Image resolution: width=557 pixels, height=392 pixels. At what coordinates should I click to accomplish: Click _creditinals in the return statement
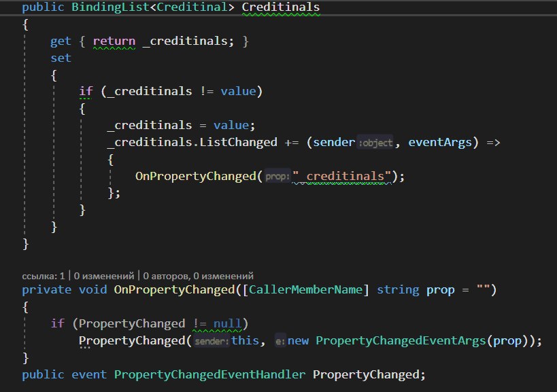click(x=185, y=41)
